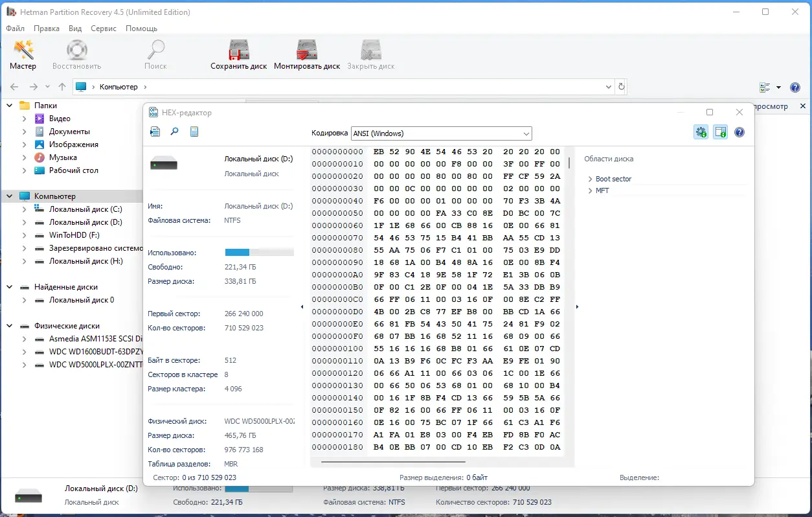This screenshot has height=517, width=812.
Task: Click hex offset row 0000000100
Action: (x=337, y=349)
